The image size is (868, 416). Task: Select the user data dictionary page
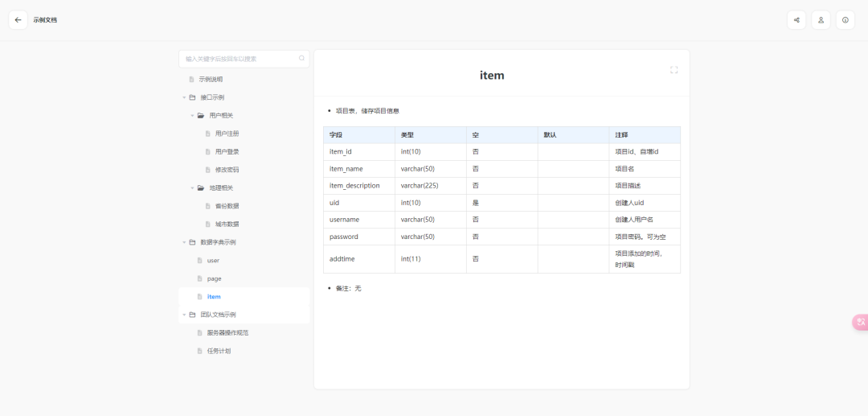click(213, 261)
